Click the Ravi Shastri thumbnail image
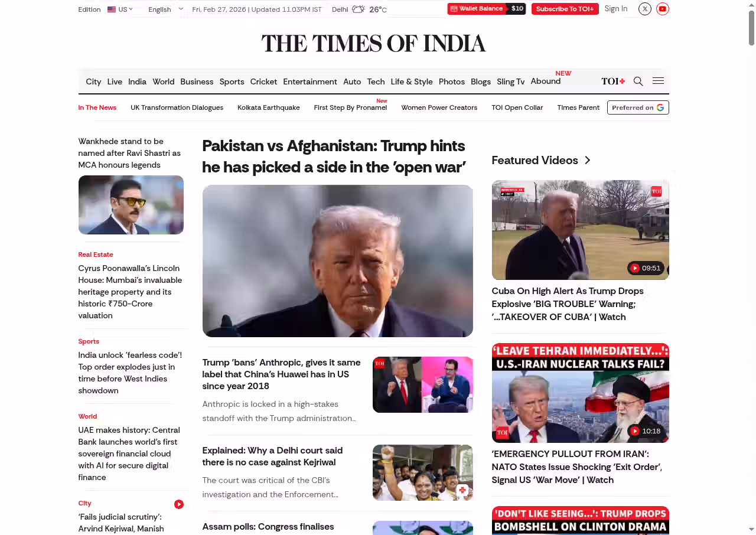 131,205
